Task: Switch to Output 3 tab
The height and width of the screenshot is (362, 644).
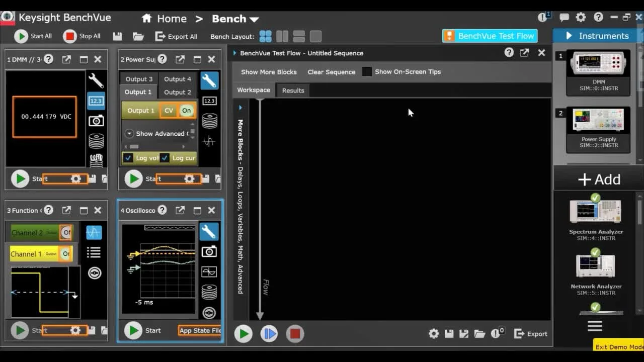Action: (x=139, y=79)
